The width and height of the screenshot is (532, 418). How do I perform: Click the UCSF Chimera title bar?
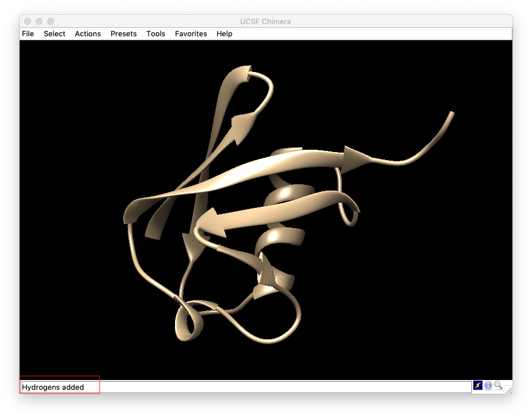coord(265,22)
